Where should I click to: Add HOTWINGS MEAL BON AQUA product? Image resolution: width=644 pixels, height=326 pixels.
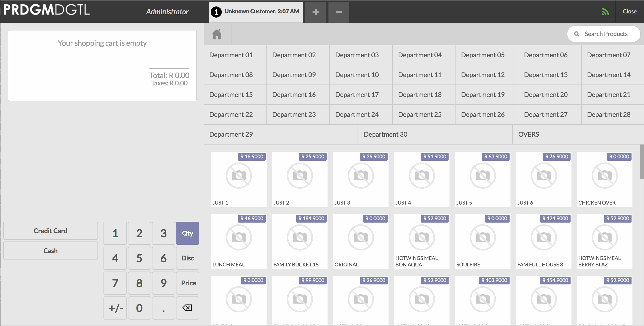[422, 241]
